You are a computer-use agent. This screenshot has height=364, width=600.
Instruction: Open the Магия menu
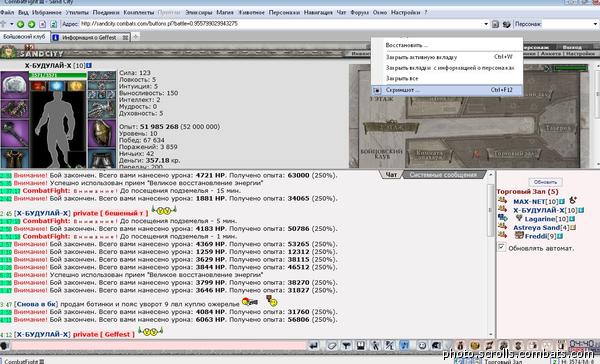coord(225,12)
